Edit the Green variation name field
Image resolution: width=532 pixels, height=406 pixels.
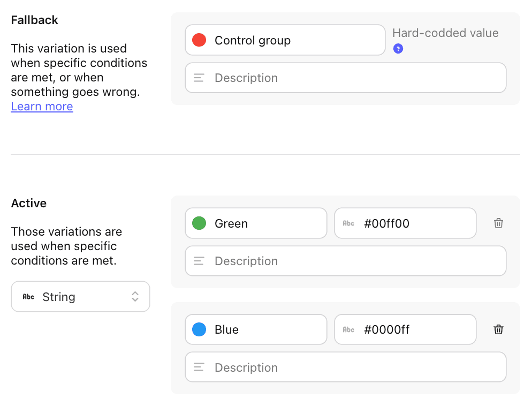click(x=268, y=223)
